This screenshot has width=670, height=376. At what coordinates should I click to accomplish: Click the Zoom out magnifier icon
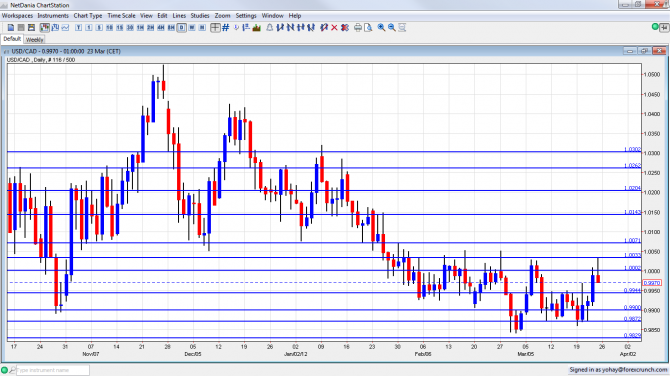(x=391, y=28)
